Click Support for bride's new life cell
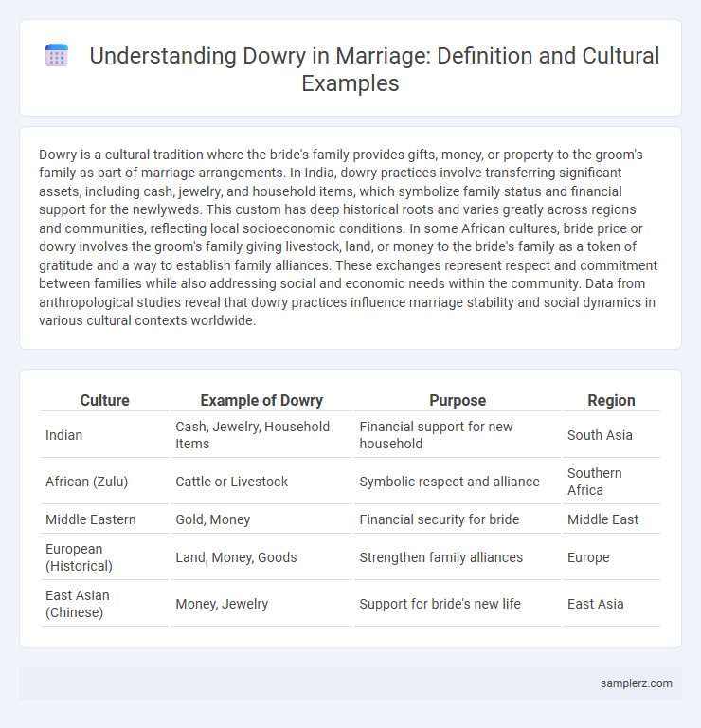The height and width of the screenshot is (728, 701). 458,604
